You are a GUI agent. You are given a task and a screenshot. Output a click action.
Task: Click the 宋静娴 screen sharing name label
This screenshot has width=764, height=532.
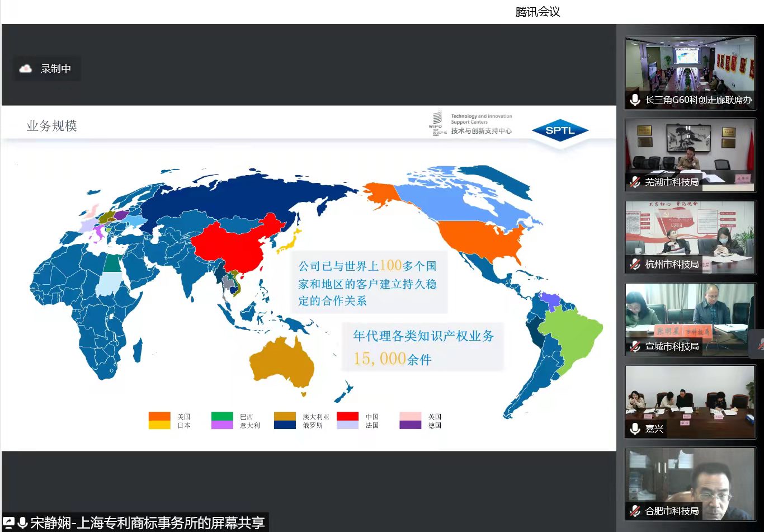[148, 523]
